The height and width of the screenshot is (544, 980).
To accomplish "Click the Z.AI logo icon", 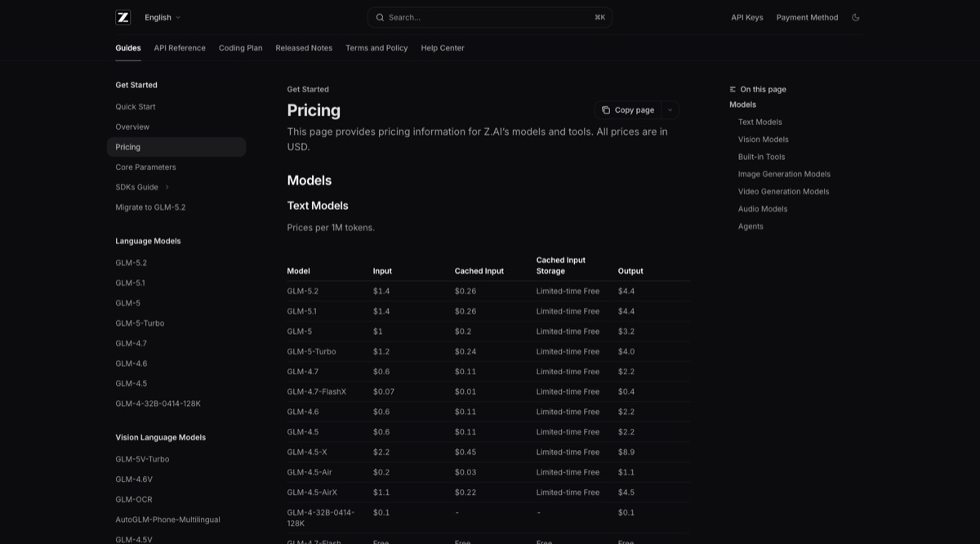I will pos(122,17).
